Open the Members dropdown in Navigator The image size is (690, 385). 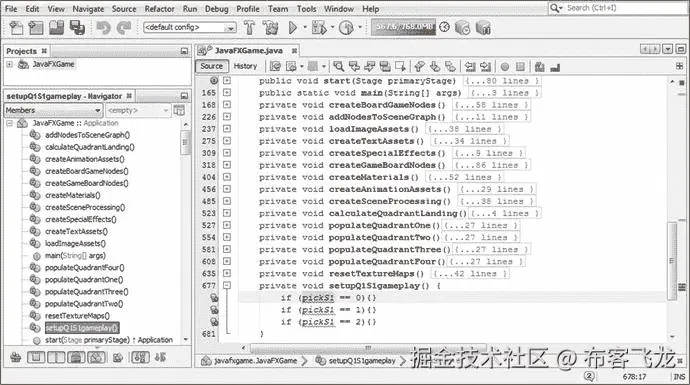[53, 110]
